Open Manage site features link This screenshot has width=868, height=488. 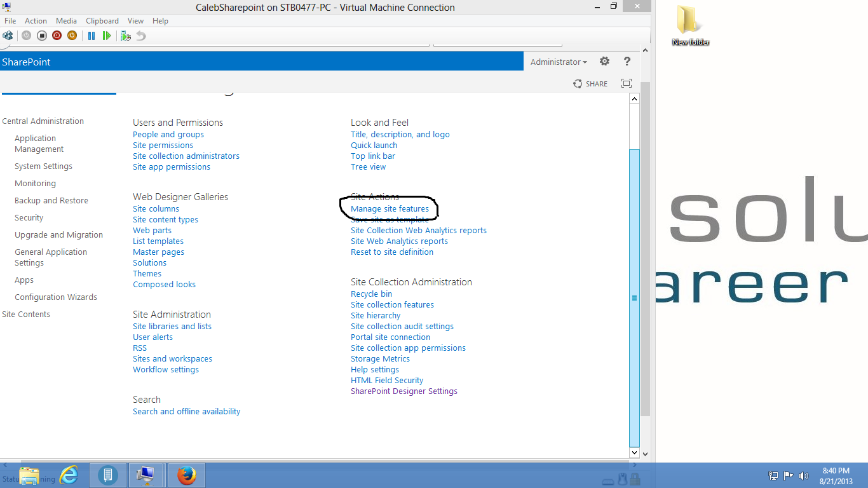[390, 209]
